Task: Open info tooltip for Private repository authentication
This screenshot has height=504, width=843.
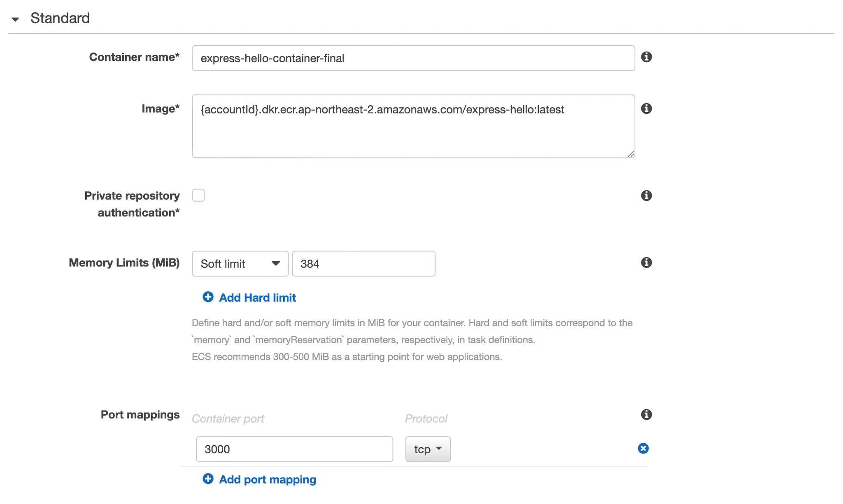Action: [x=646, y=195]
